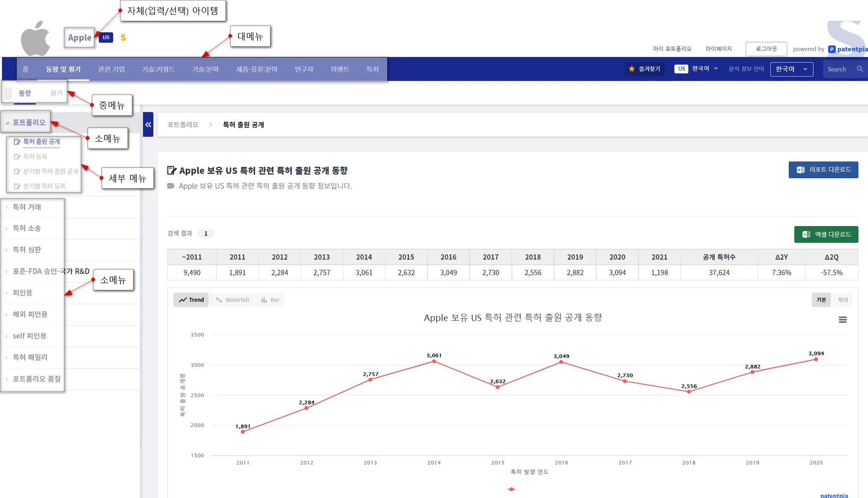Viewport: 868px width, 498px height.
Task: Click the 엑셀 다운로드 button
Action: click(x=826, y=234)
